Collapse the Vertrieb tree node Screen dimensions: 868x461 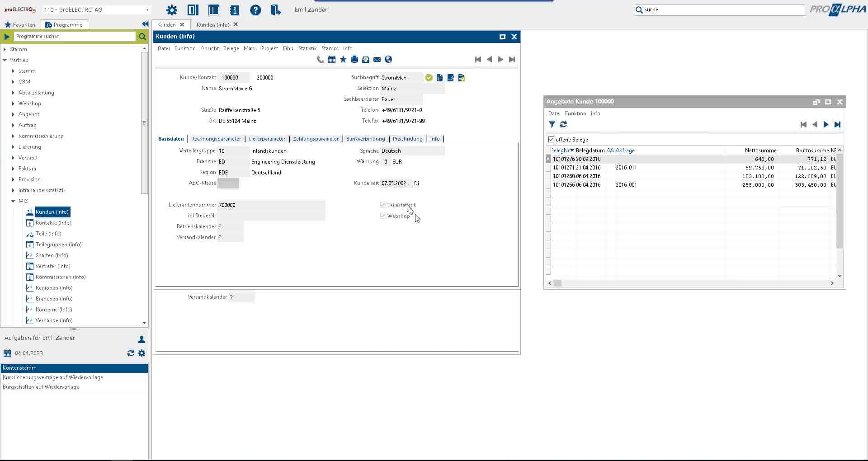(5, 60)
